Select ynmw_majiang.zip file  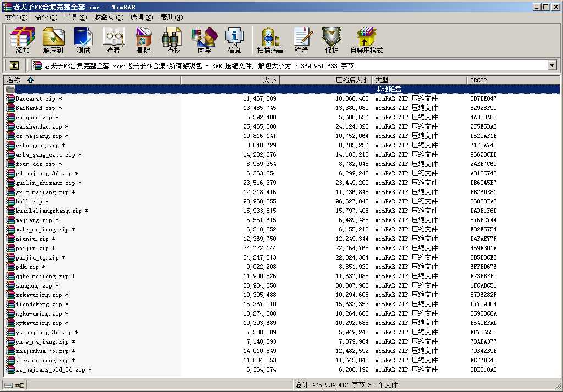tap(46, 341)
